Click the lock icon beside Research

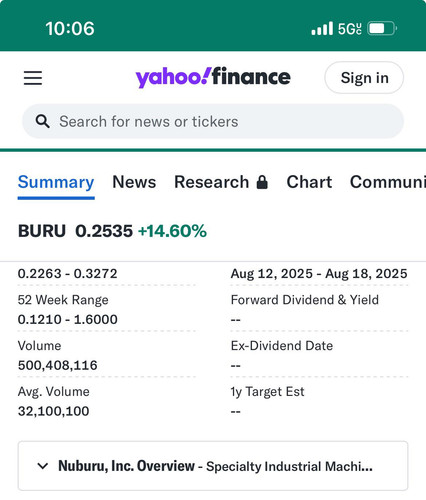262,182
